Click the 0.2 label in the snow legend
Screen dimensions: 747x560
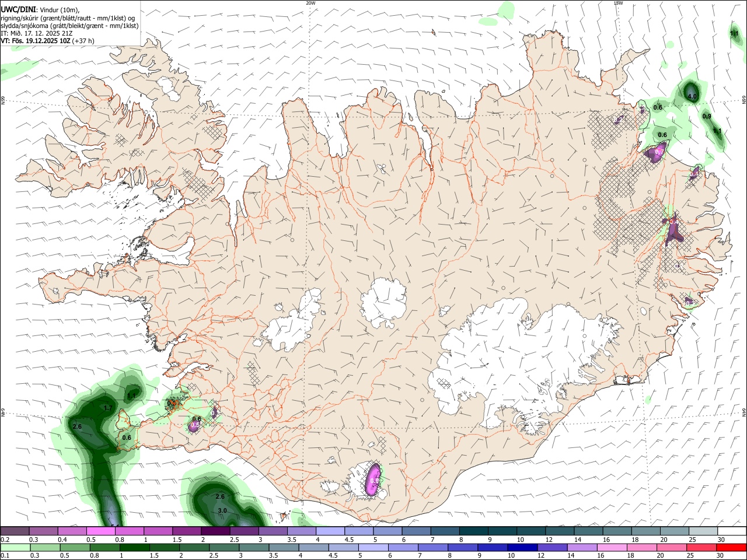click(5, 540)
